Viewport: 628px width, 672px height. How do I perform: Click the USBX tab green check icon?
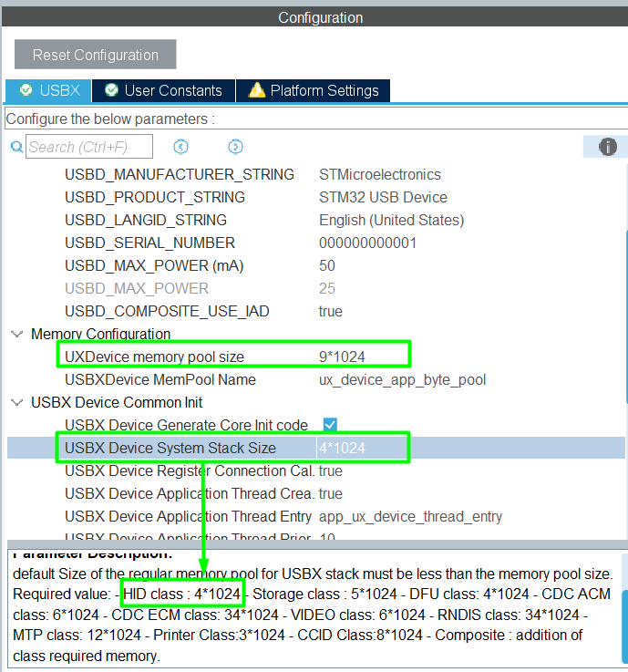(x=26, y=90)
